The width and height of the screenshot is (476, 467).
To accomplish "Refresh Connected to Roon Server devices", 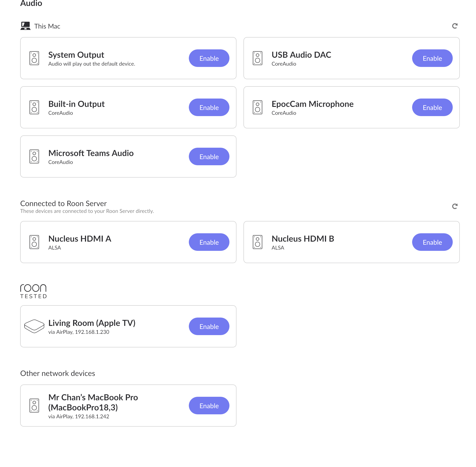I will point(455,206).
